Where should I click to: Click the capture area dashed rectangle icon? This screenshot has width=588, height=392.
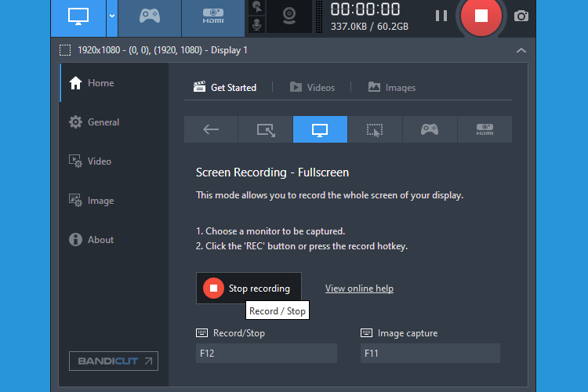click(x=65, y=50)
